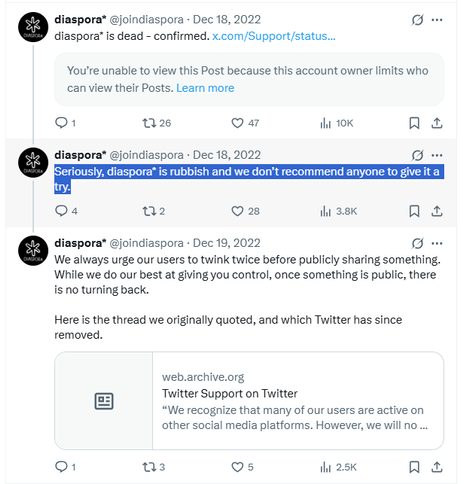Like the 'diaspora* is rubbish' post
This screenshot has height=484, width=476.
245,211
